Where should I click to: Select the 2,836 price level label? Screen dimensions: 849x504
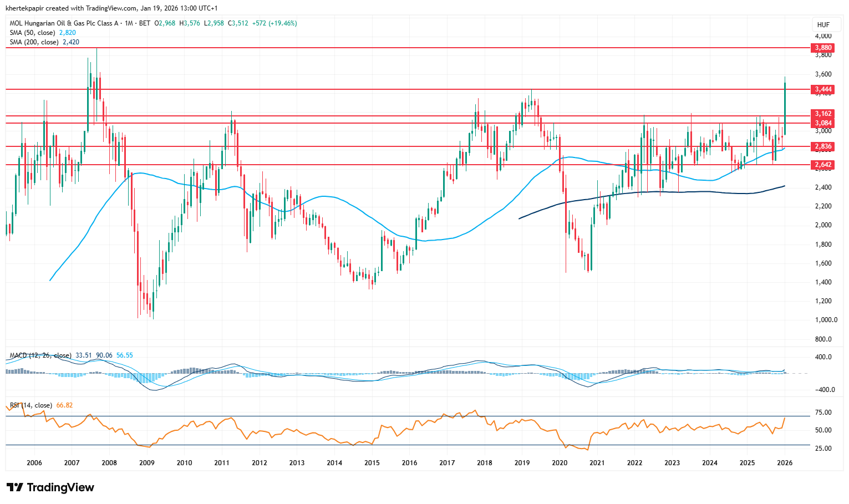[823, 146]
